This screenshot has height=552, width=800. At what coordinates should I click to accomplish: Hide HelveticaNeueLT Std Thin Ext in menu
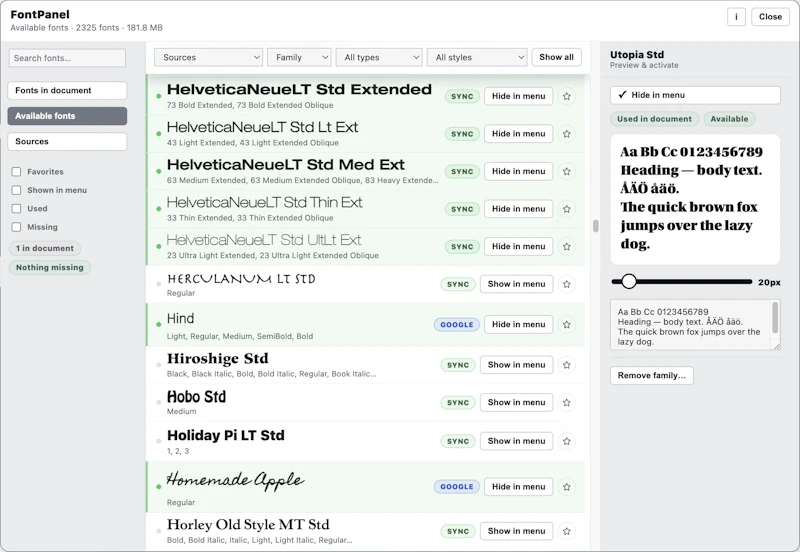pyautogui.click(x=518, y=209)
